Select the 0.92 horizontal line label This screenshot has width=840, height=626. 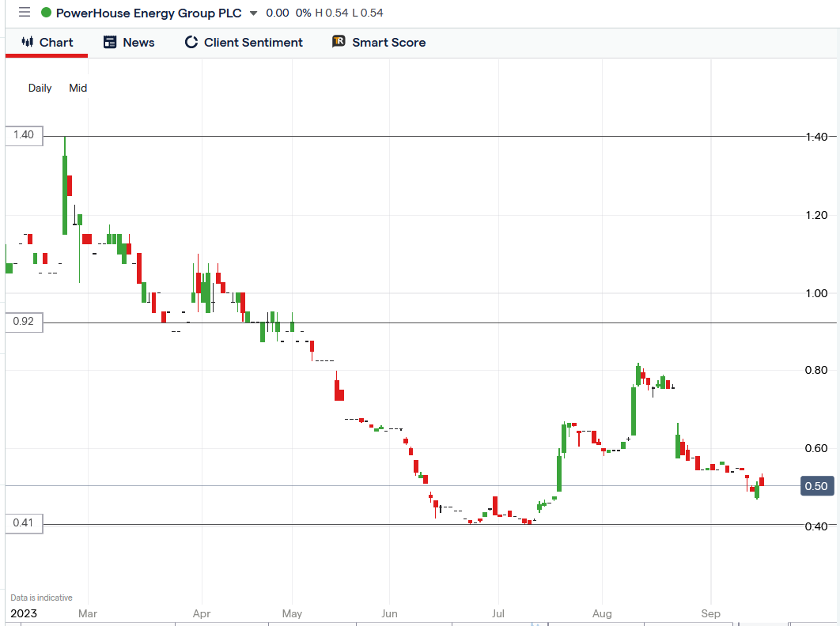24,322
